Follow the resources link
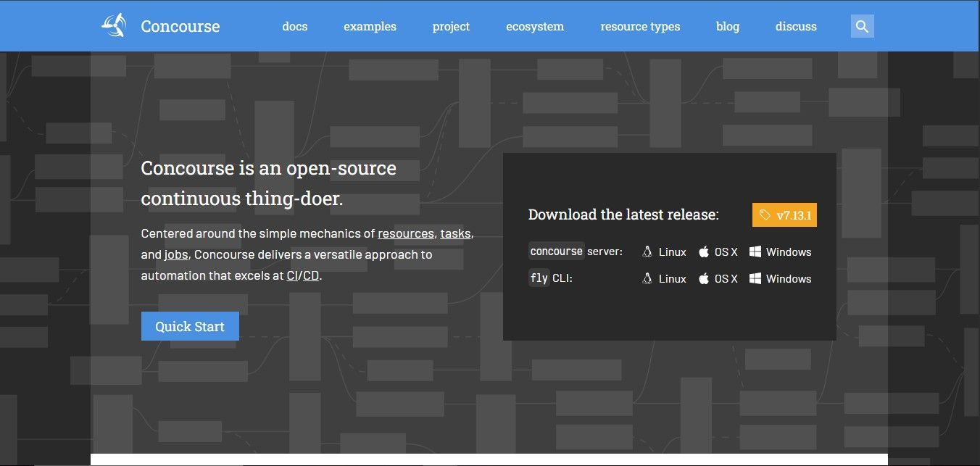Screen dimensions: 980x466 406,234
